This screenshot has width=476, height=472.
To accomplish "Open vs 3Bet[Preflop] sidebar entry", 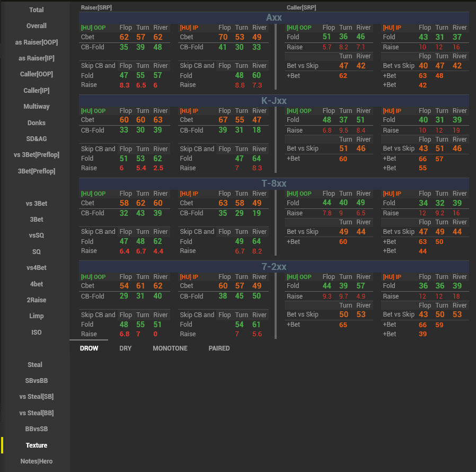I will point(37,155).
